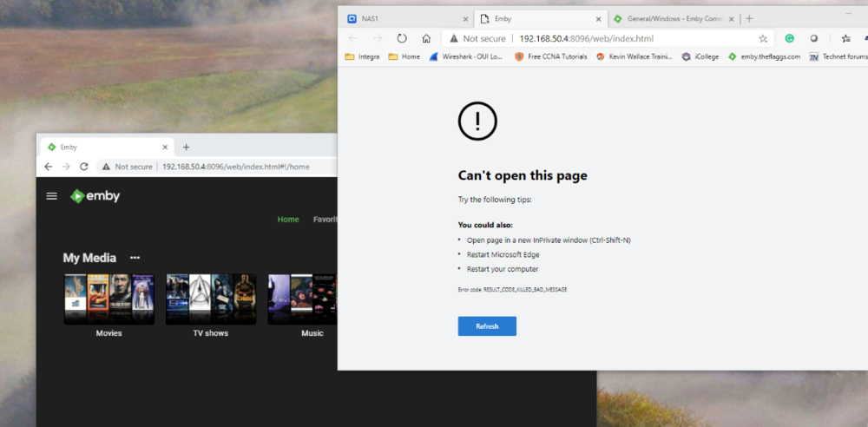
Task: Open the iCollege bookmark
Action: click(700, 56)
